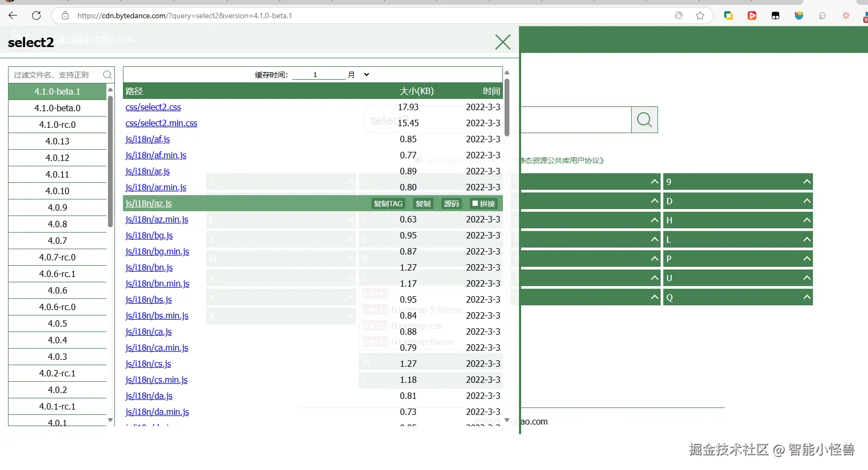
Task: Go back using the browser back arrow
Action: pos(13,16)
